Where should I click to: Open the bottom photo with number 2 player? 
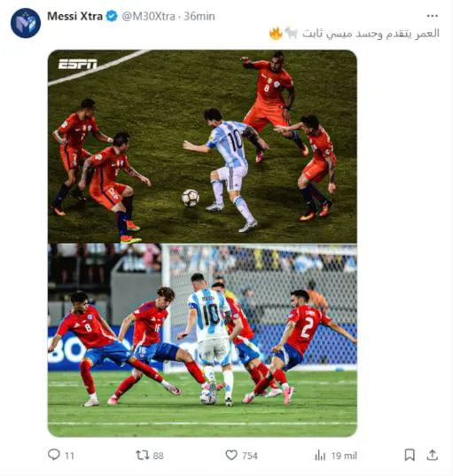point(202,340)
